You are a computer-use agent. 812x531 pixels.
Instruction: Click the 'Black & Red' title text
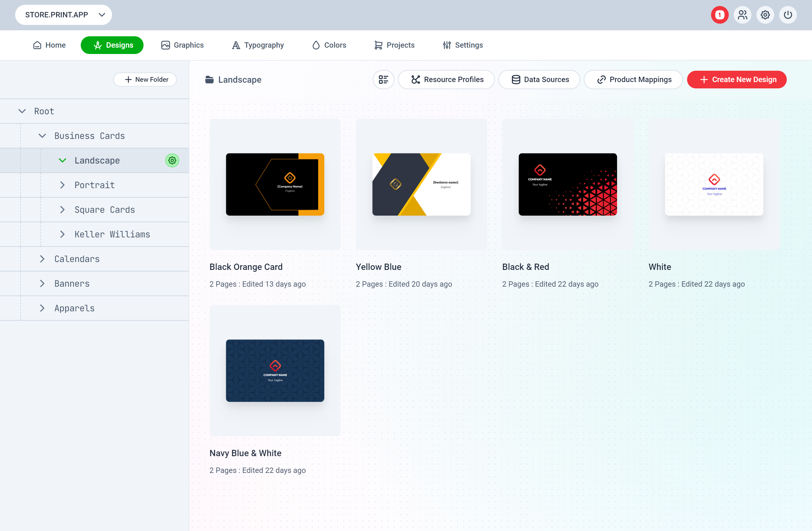pyautogui.click(x=526, y=267)
